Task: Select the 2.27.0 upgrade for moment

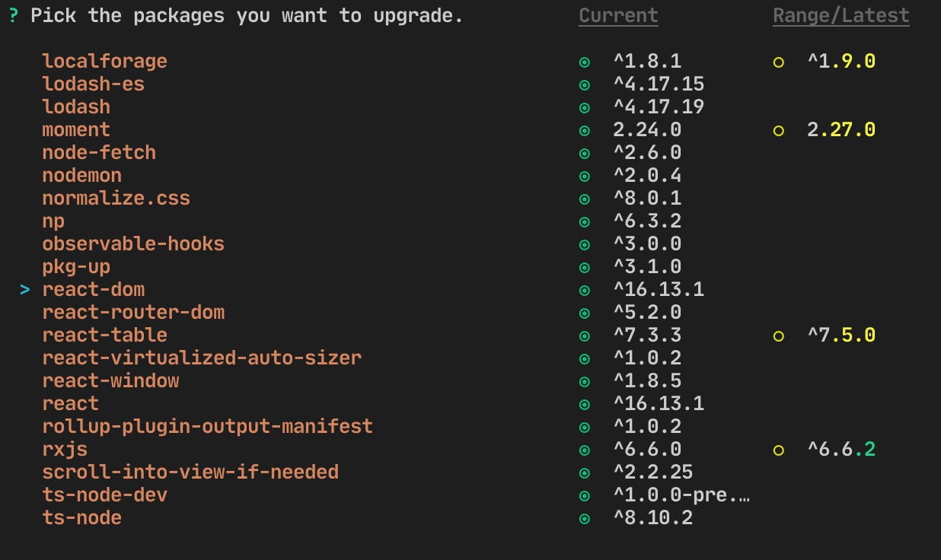Action: tap(778, 130)
